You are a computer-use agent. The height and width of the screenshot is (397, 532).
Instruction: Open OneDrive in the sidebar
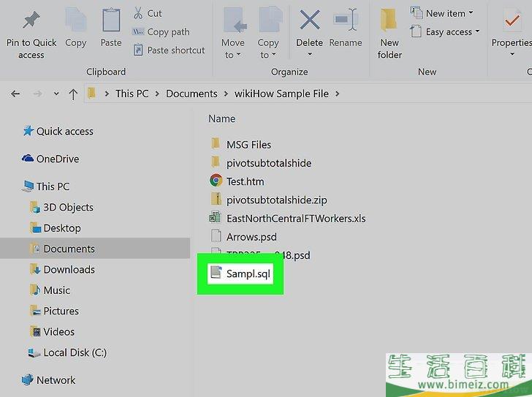click(57, 159)
